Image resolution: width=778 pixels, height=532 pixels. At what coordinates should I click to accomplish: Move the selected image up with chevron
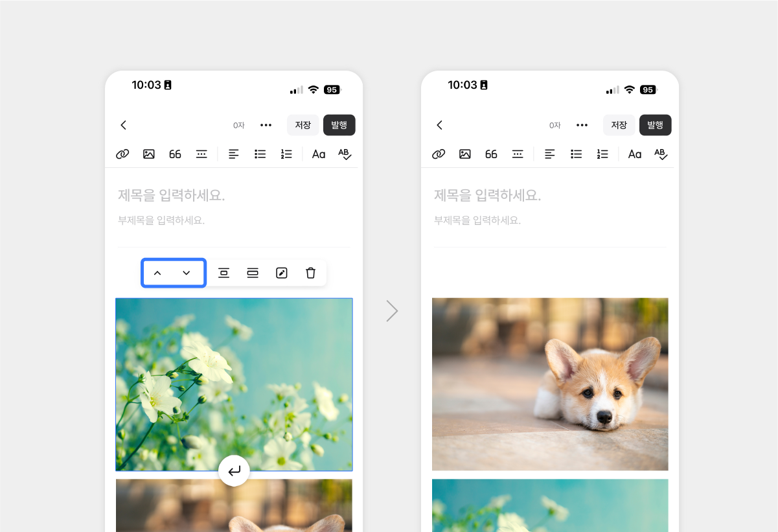click(157, 273)
